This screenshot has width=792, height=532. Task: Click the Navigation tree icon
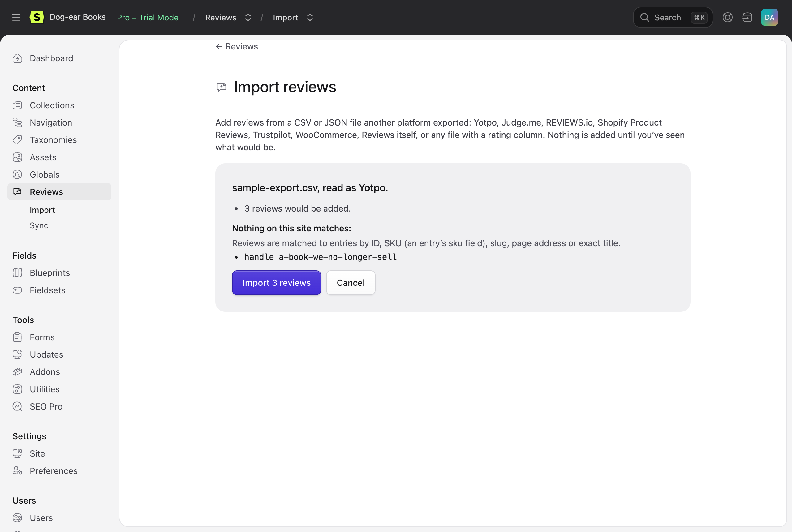coord(17,122)
